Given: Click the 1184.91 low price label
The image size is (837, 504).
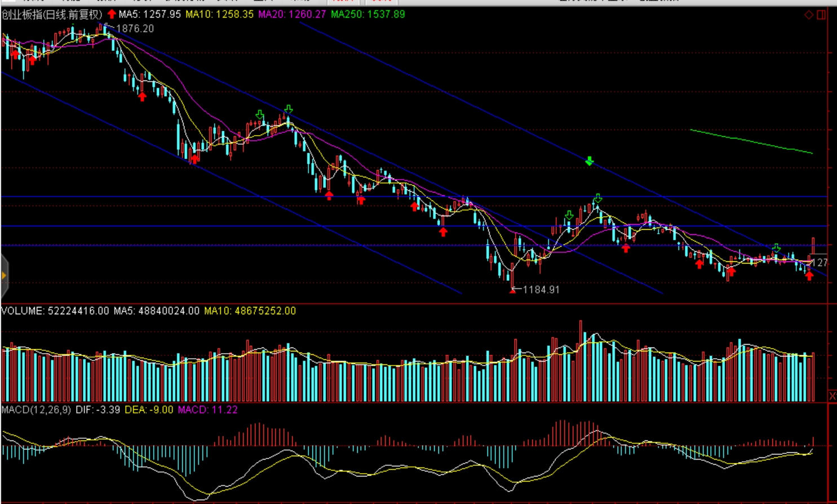Looking at the screenshot, I should pyautogui.click(x=541, y=290).
